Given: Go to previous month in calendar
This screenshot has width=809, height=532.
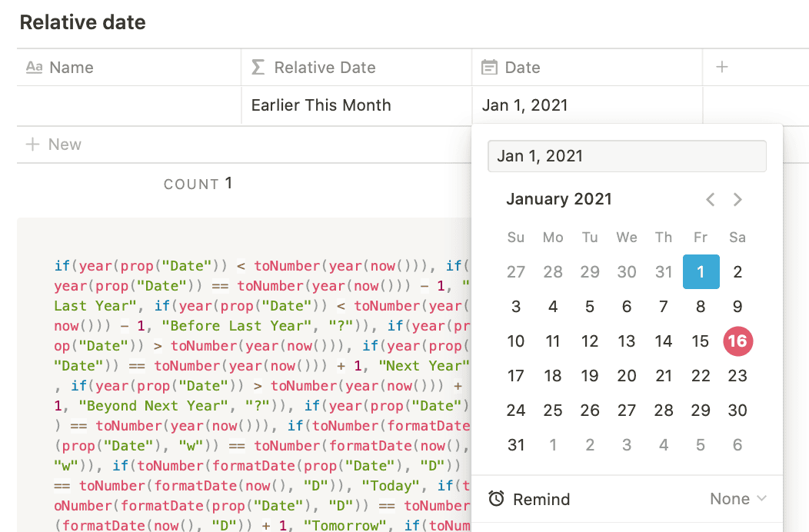Looking at the screenshot, I should tap(711, 200).
